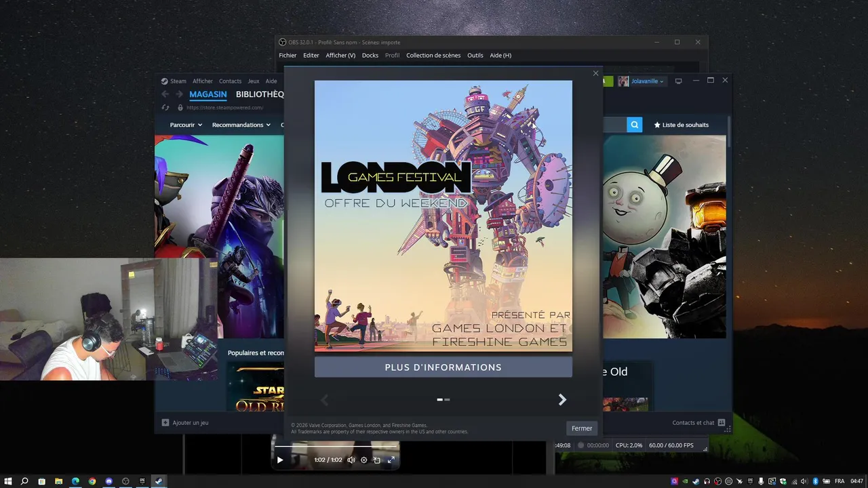This screenshot has width=868, height=488.
Task: Open the Jeux menu in Steam
Action: point(253,81)
